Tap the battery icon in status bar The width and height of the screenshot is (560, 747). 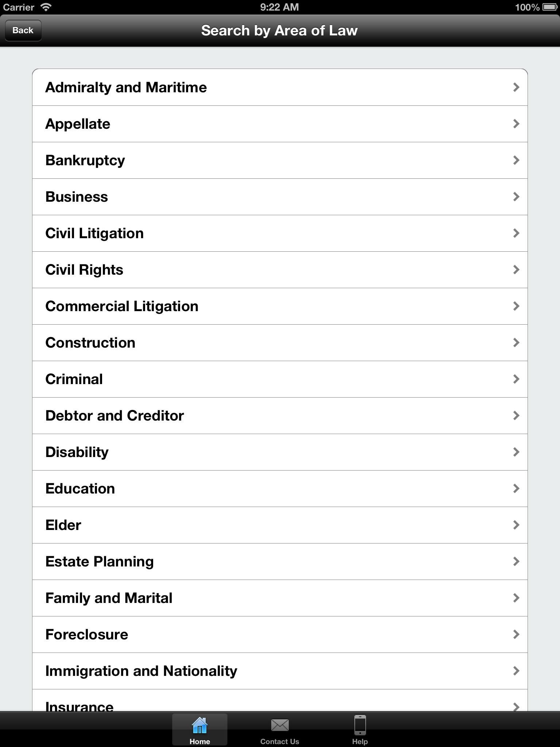click(x=549, y=7)
